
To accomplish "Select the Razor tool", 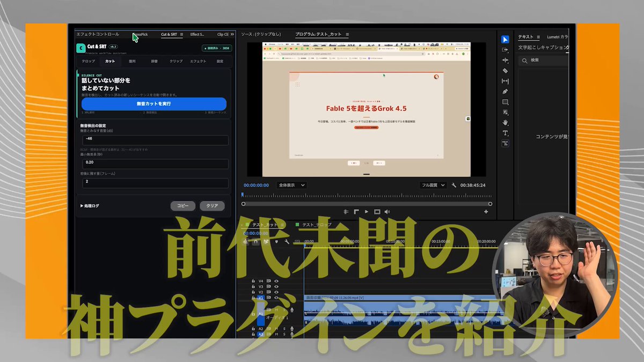I will (505, 70).
